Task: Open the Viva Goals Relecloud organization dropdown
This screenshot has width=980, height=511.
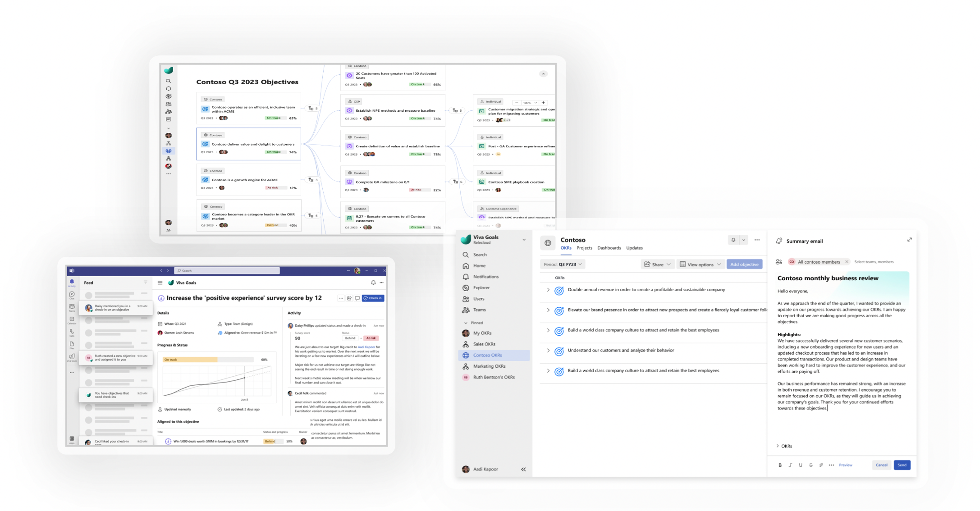Action: [524, 240]
